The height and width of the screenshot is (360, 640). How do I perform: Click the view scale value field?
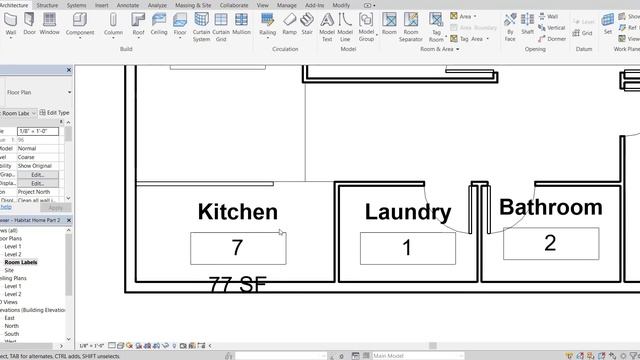(38, 131)
